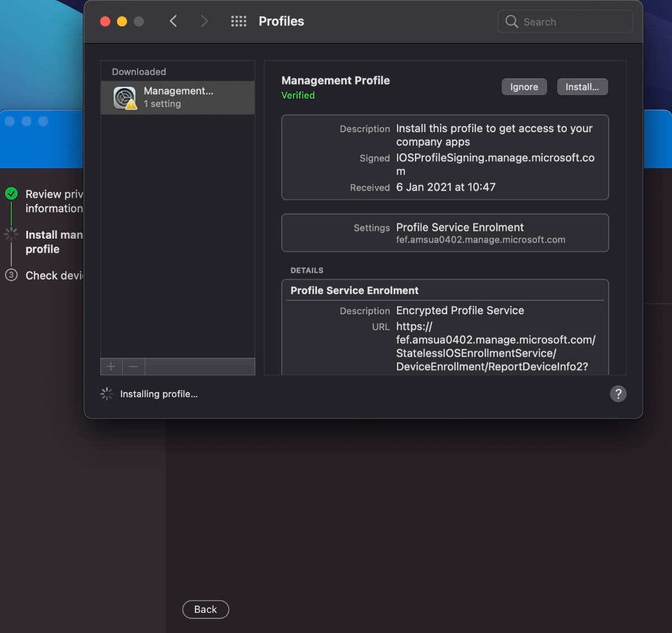The width and height of the screenshot is (672, 633).
Task: Click the Ignore button
Action: pyautogui.click(x=524, y=87)
